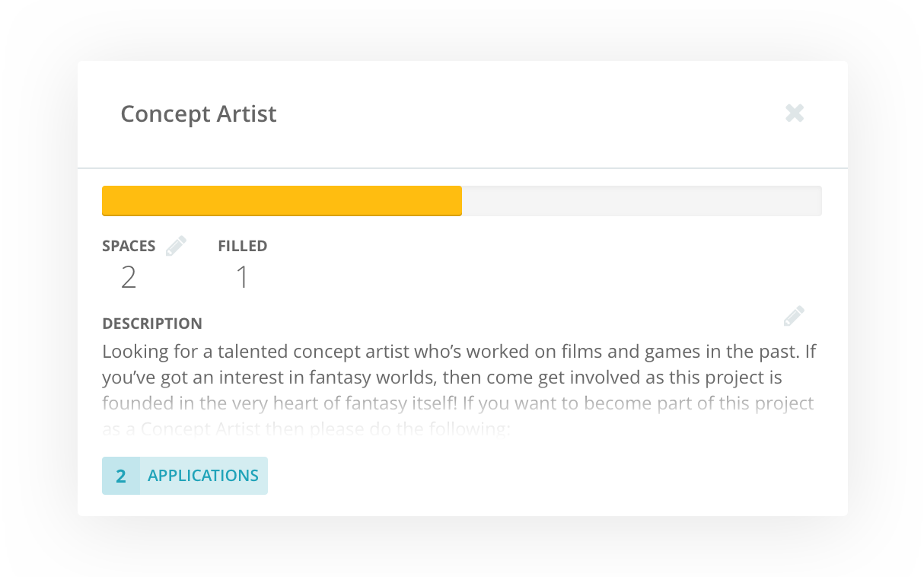Close the Concept Artist dialog
Screen dimensions: 924x577
click(x=795, y=113)
